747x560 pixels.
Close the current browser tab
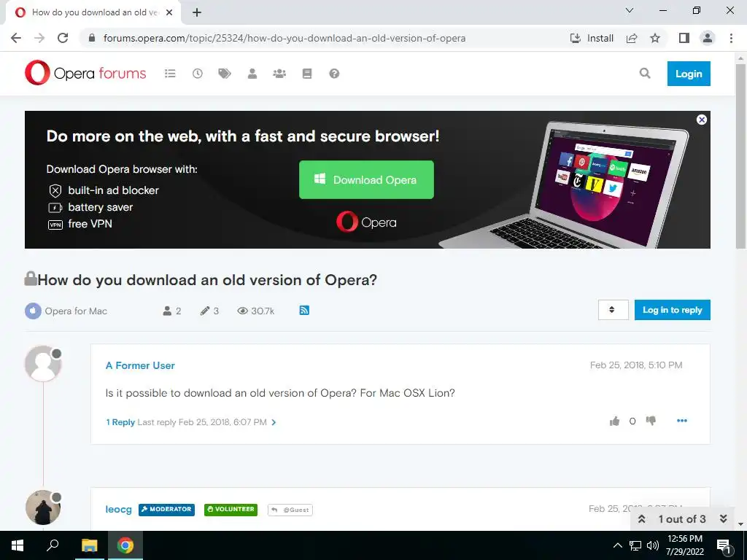(x=169, y=12)
